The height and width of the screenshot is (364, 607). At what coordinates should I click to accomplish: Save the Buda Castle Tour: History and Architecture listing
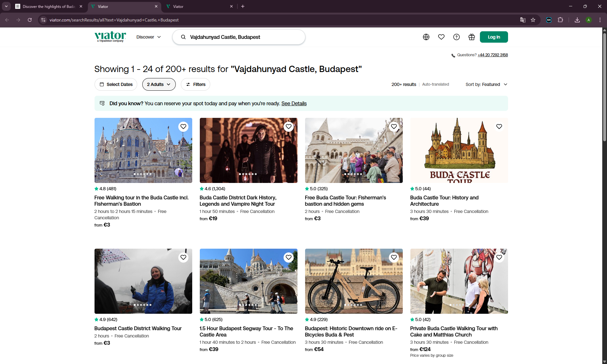(499, 126)
